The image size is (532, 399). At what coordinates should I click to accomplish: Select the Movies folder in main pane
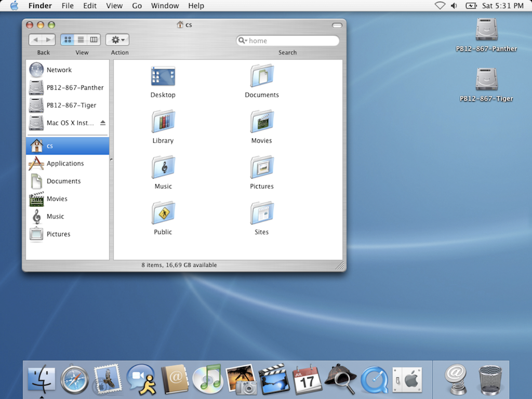tap(262, 122)
